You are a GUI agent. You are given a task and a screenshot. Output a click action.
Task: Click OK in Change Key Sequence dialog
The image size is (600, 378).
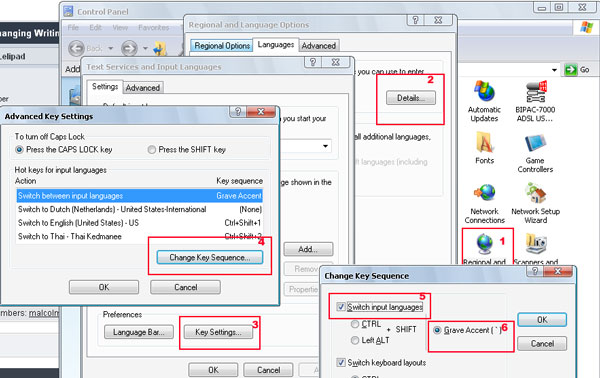[x=542, y=320]
